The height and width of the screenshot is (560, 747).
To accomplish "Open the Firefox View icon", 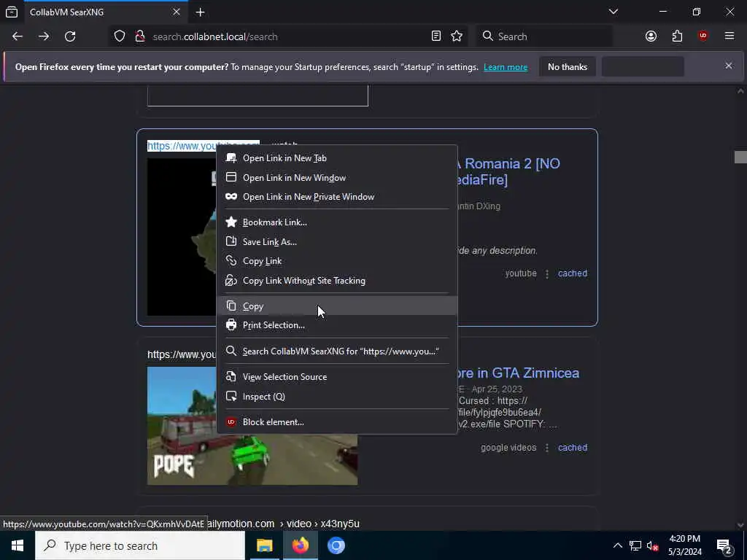I will click(12, 12).
